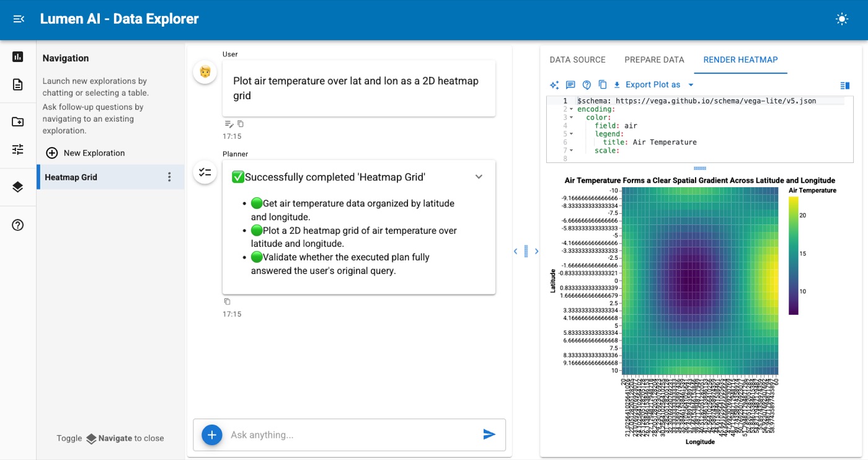Open the document report icon in the left sidebar
This screenshot has height=460, width=868.
tap(18, 85)
